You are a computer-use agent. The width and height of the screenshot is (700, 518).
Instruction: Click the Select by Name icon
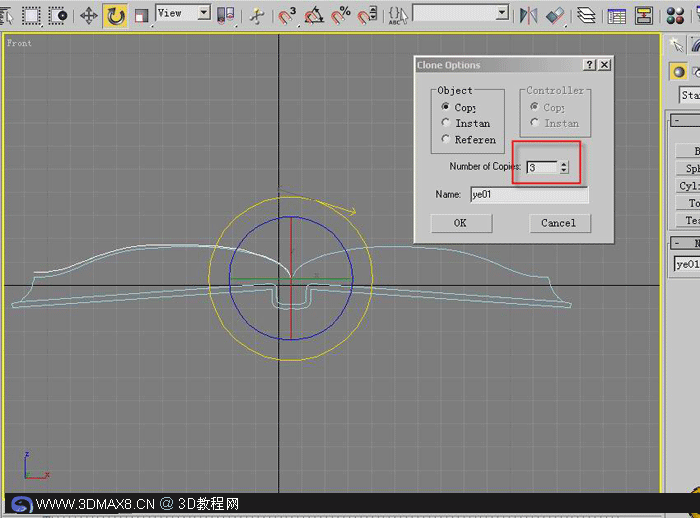pyautogui.click(x=7, y=16)
